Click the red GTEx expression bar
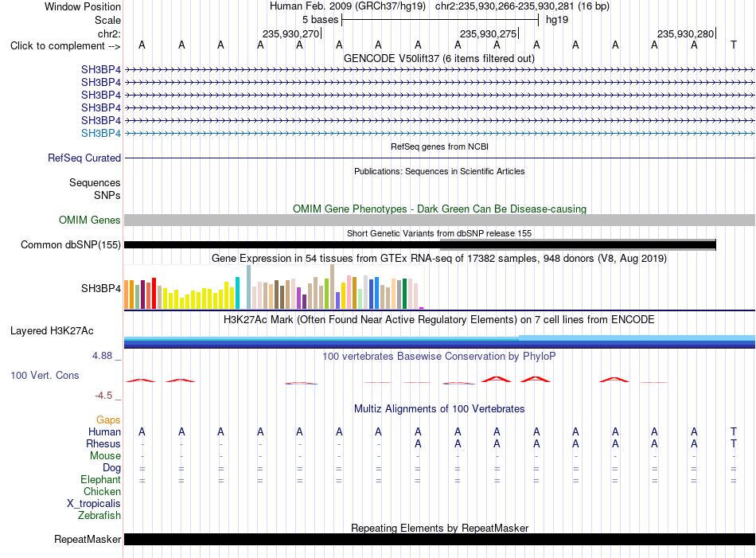Screen dimensions: 756x558 click(x=154, y=293)
